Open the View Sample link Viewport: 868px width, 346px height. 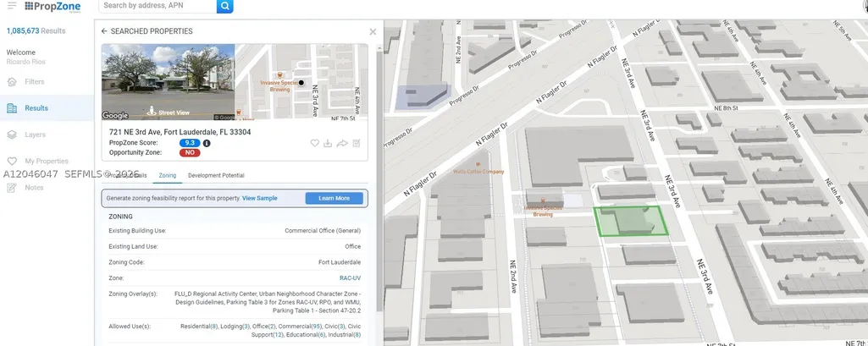pos(260,199)
